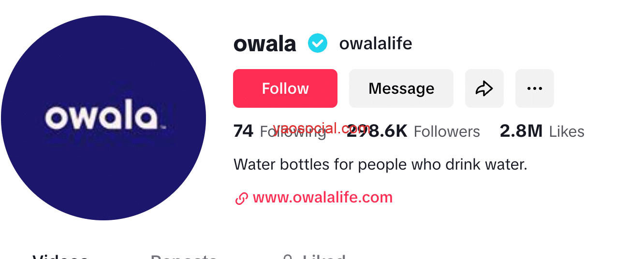Visit the www.owalalife.com link
644x259 pixels.
pyautogui.click(x=322, y=198)
